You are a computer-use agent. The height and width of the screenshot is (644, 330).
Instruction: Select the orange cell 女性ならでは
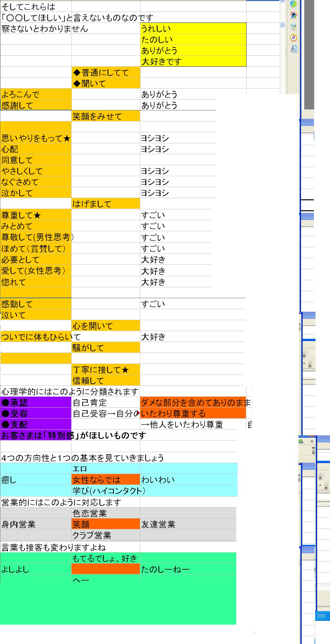pyautogui.click(x=106, y=479)
